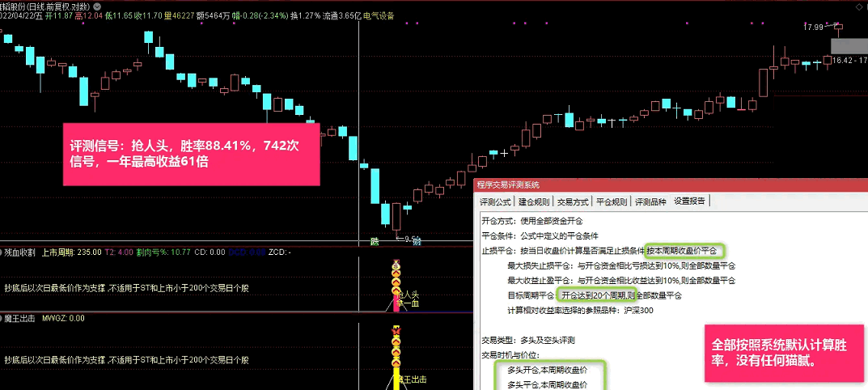
Task: Click the 多头开仓,本周期收盘价 line
Action: tap(548, 369)
